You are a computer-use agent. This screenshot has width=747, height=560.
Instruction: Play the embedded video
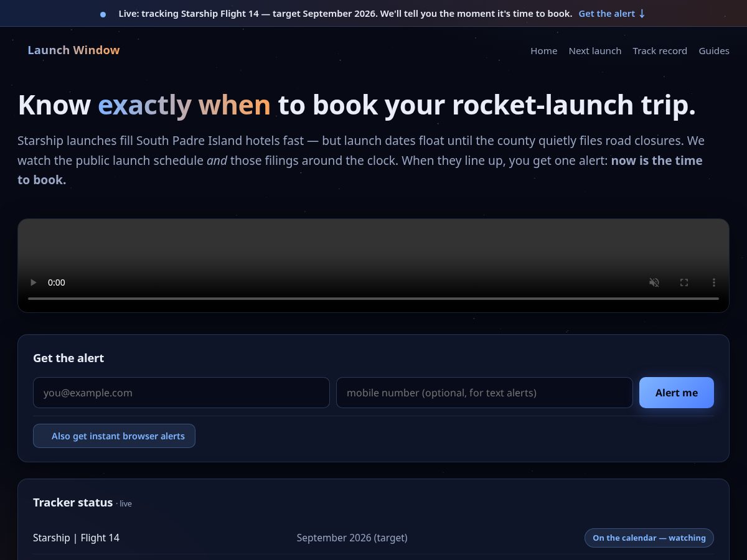tap(33, 282)
